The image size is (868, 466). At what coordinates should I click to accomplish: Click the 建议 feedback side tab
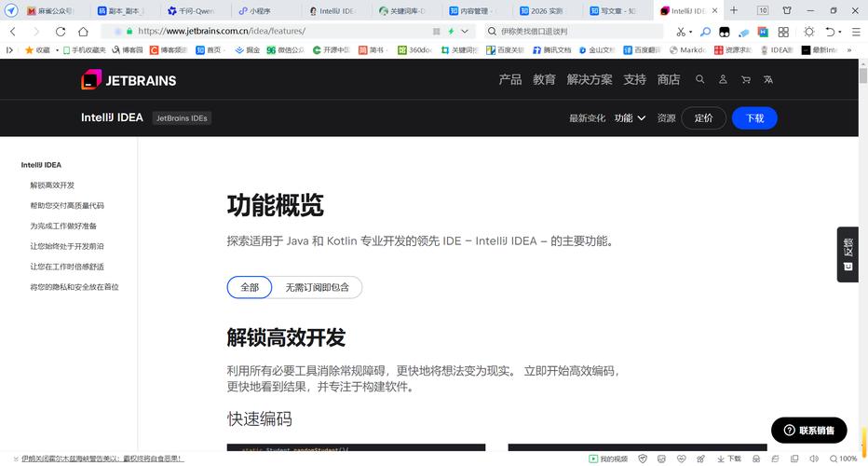coord(848,254)
